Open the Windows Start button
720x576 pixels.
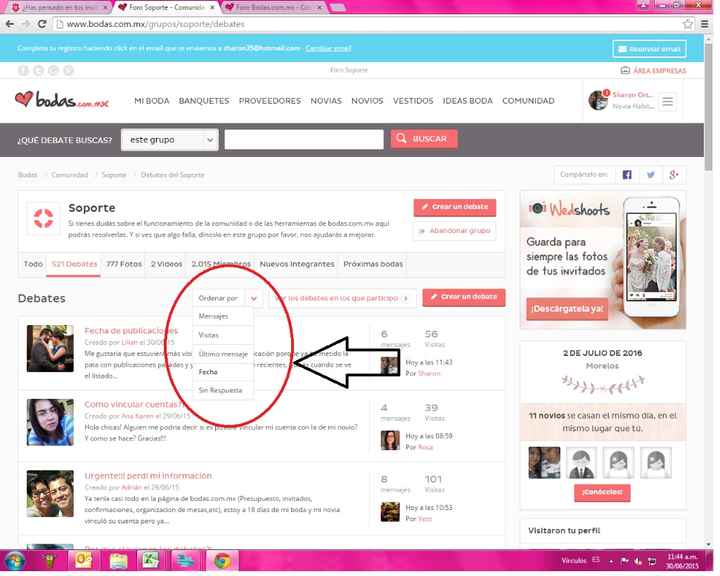(x=15, y=561)
